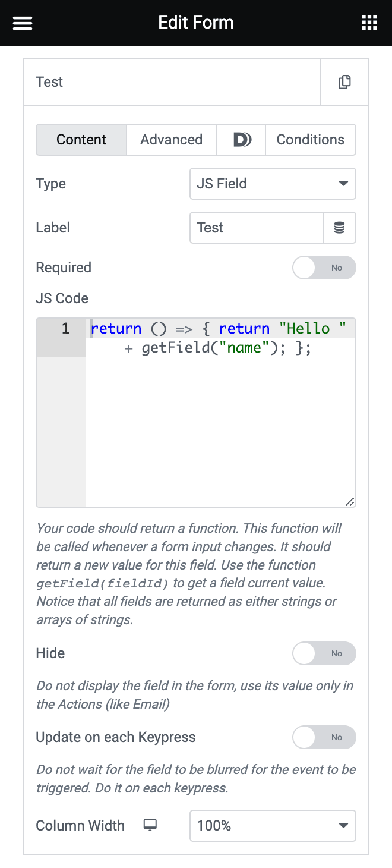Open the Type dropdown showing JS Field
This screenshot has height=868, width=392.
273,184
